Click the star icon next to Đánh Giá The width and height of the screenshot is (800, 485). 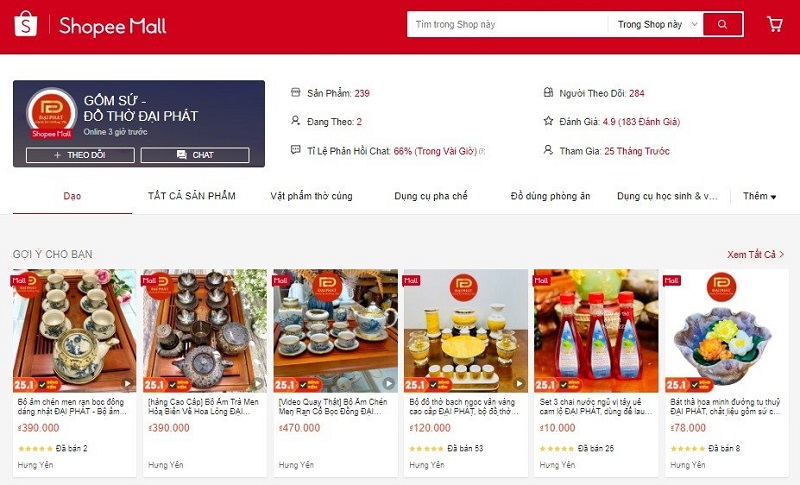548,121
